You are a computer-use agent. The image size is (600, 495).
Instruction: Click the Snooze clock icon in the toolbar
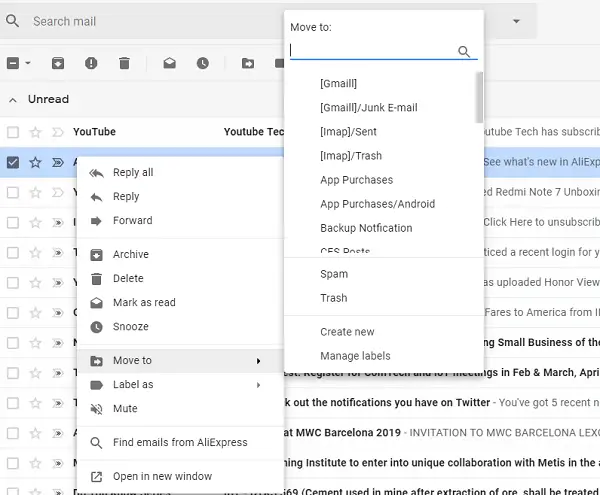(203, 63)
